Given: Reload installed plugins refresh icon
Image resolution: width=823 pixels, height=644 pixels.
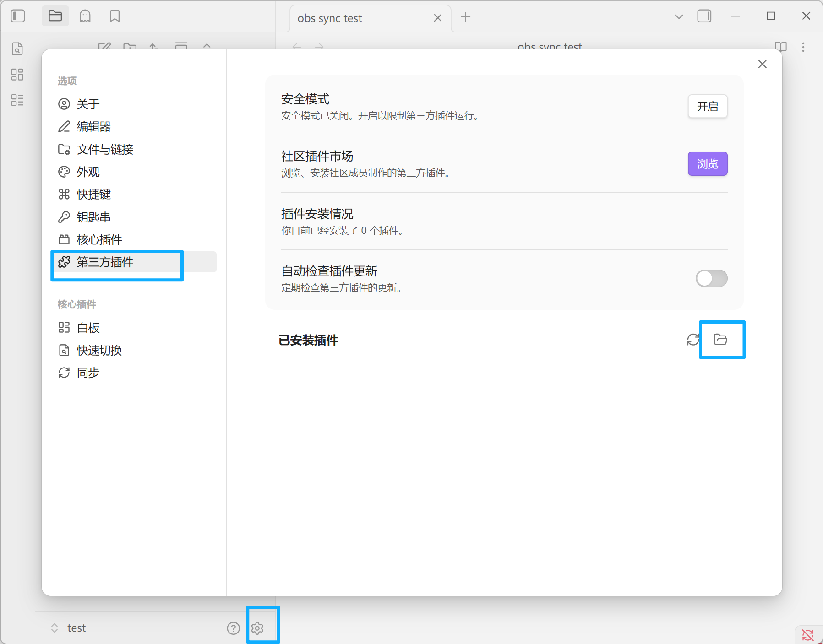Looking at the screenshot, I should click(x=693, y=340).
